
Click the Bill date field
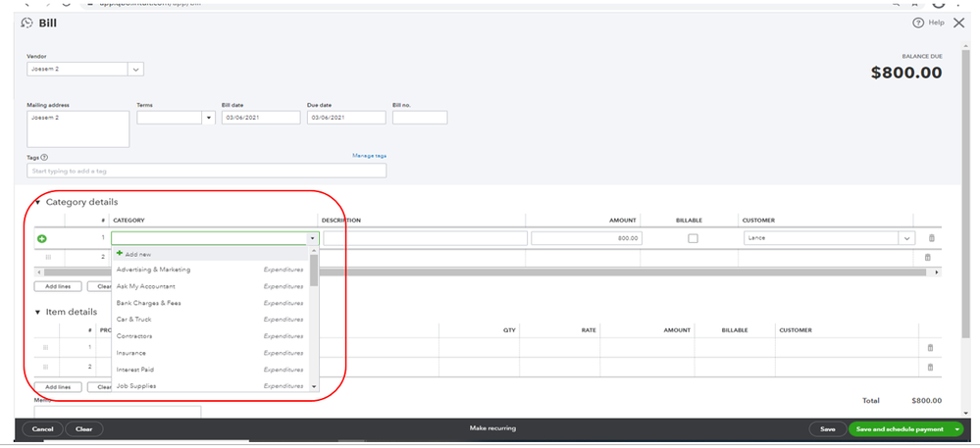pos(261,118)
